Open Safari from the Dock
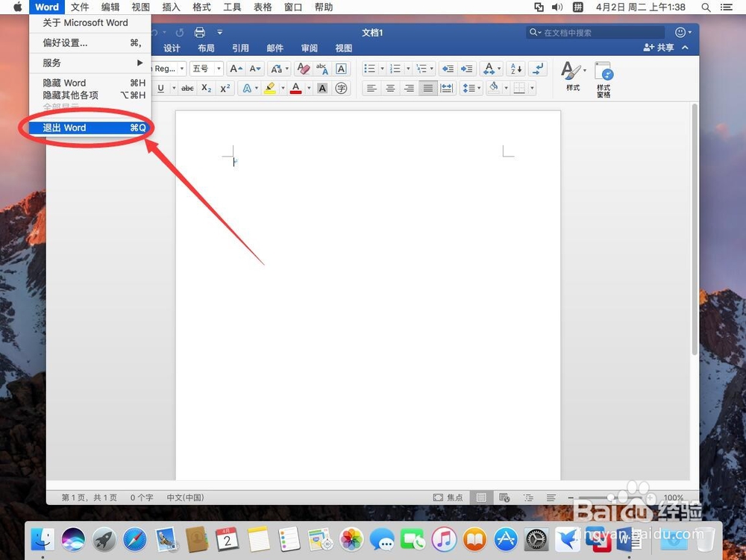Screen dimensions: 746x560 (x=135, y=540)
